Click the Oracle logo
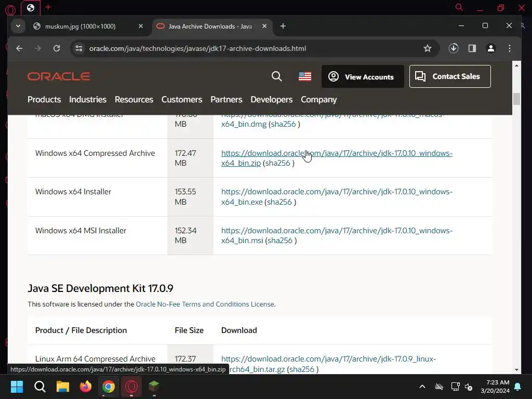The height and width of the screenshot is (399, 532). (59, 76)
